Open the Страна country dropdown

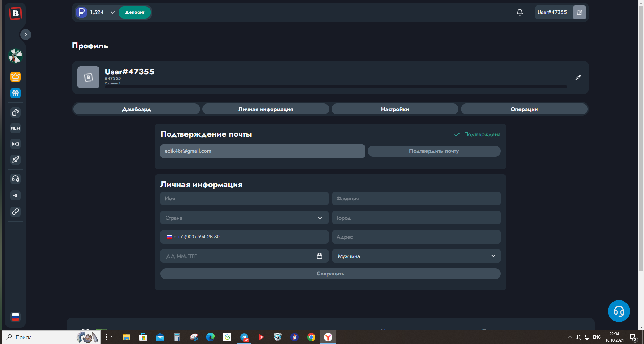point(244,218)
